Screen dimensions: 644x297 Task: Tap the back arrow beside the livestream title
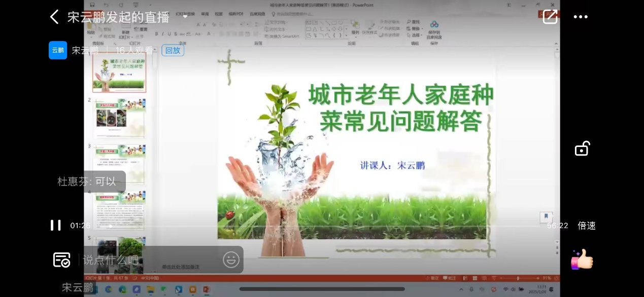tap(54, 17)
